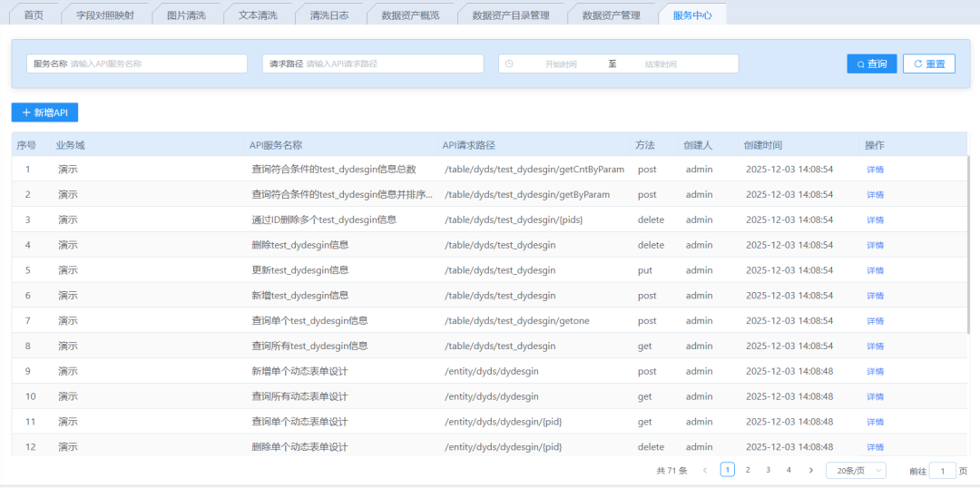
Task: Go to page 3 in pagination
Action: 769,470
